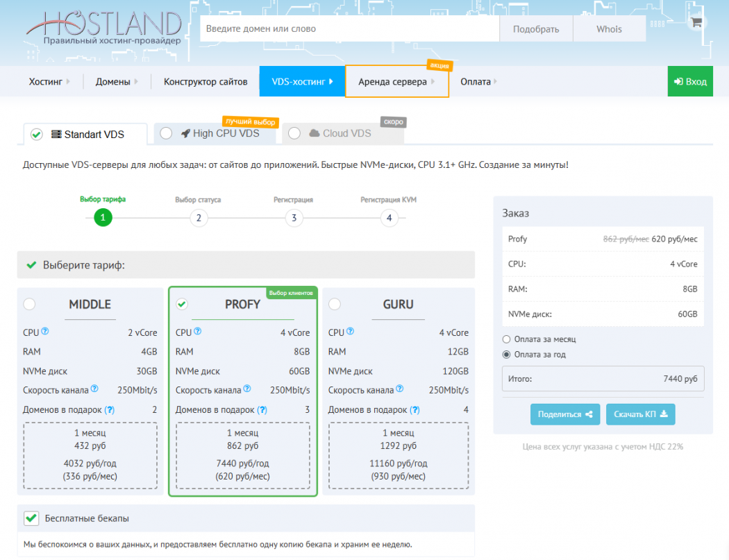Click the Hostland logo
The image size is (729, 560).
click(x=104, y=28)
